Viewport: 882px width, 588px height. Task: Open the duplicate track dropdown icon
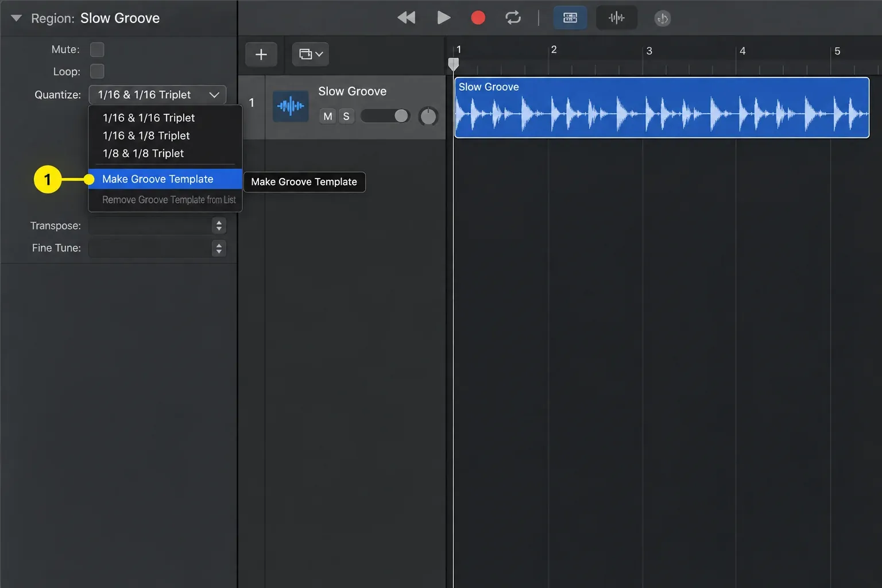point(311,54)
